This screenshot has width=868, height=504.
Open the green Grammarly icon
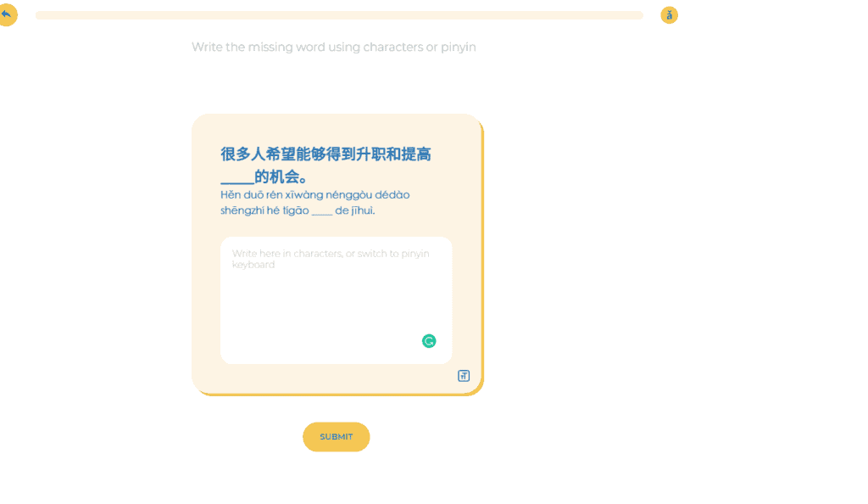pyautogui.click(x=429, y=341)
